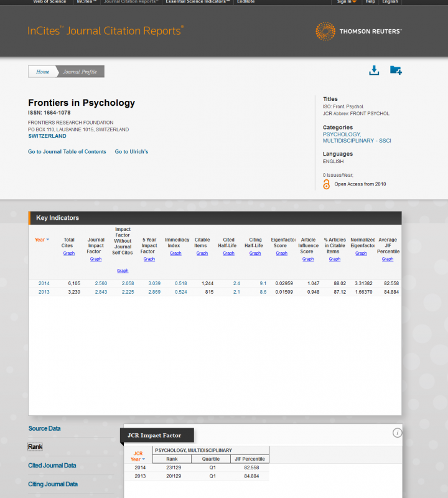448x498 pixels.
Task: Open the English language menu
Action: coord(390,2)
